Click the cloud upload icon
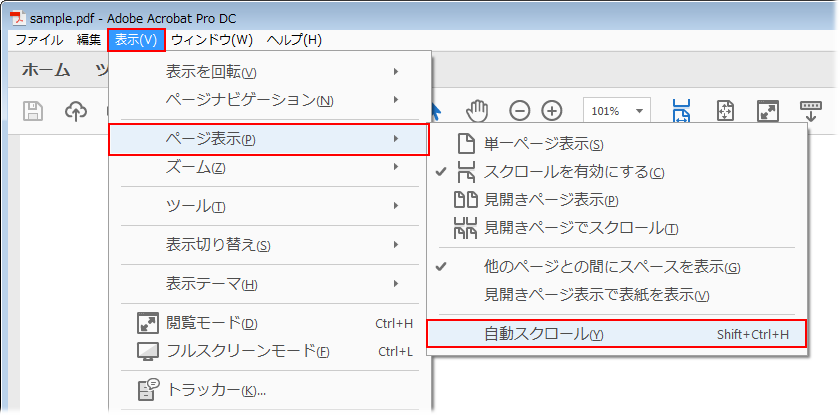 [76, 111]
